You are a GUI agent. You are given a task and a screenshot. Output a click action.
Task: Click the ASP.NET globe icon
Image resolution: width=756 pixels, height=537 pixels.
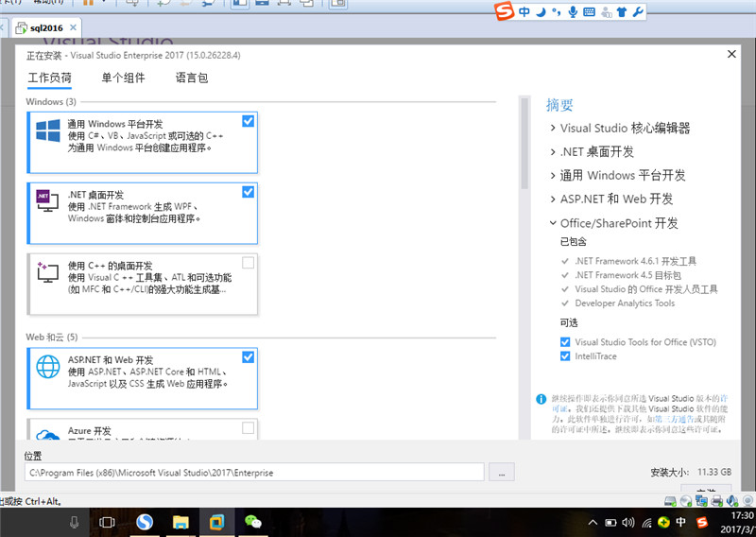[x=48, y=367]
